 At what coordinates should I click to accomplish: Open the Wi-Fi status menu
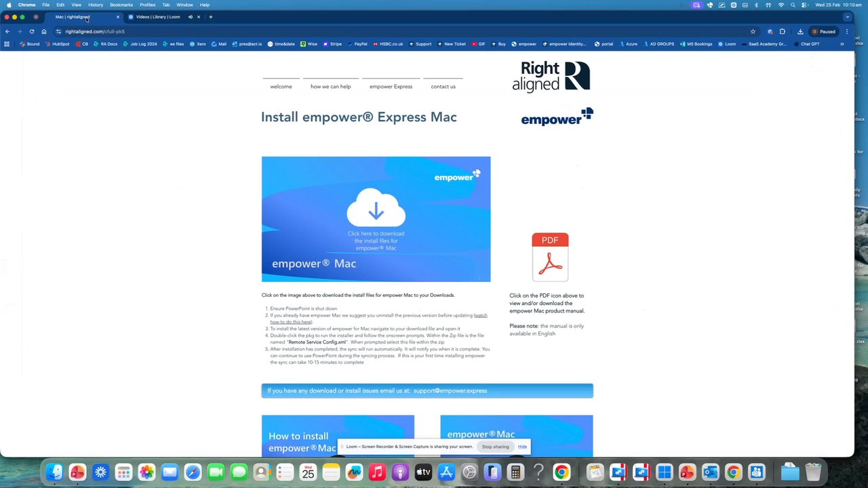781,5
